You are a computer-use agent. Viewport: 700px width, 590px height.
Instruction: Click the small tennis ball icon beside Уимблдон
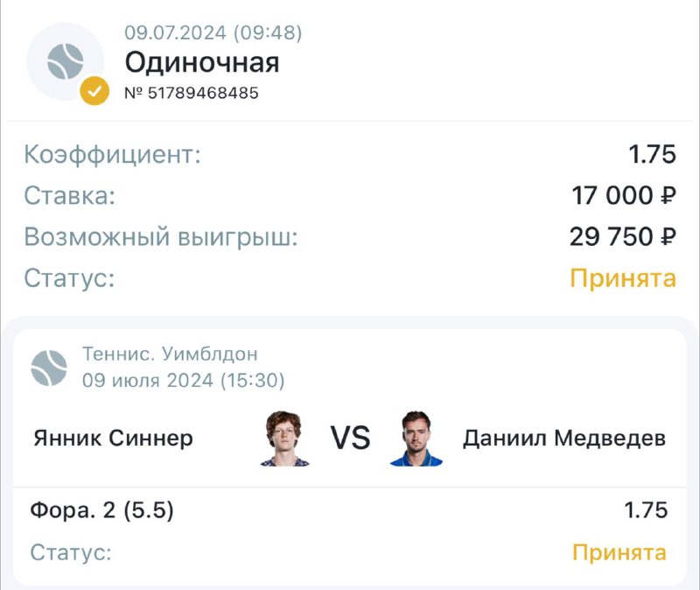tap(49, 368)
